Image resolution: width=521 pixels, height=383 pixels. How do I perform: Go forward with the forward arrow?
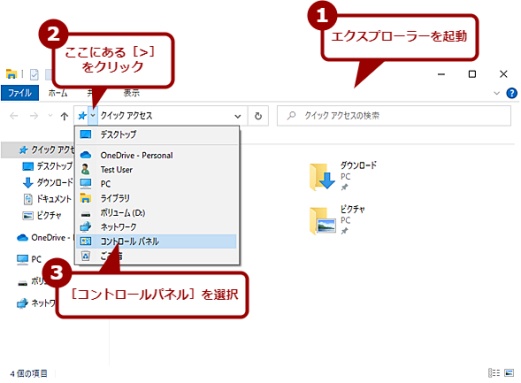pyautogui.click(x=34, y=116)
